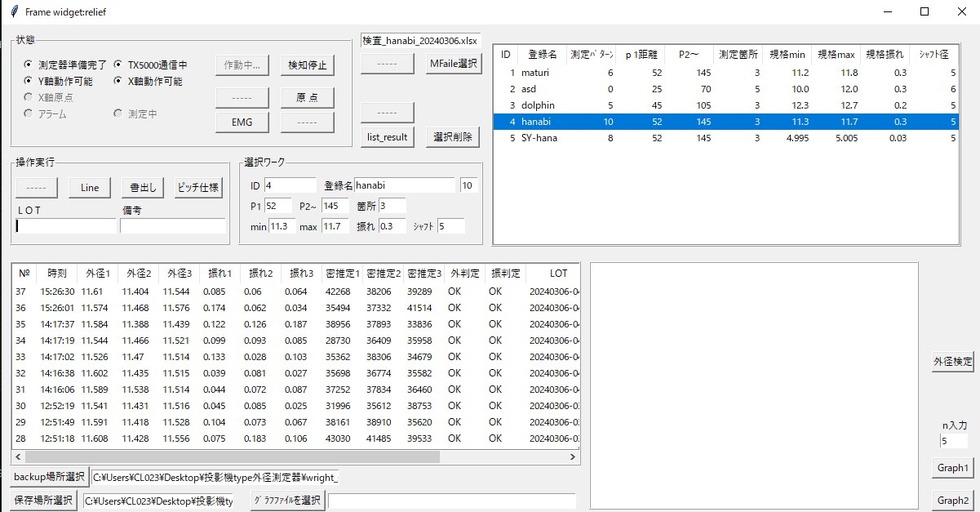Click the 作動中... button

[242, 66]
